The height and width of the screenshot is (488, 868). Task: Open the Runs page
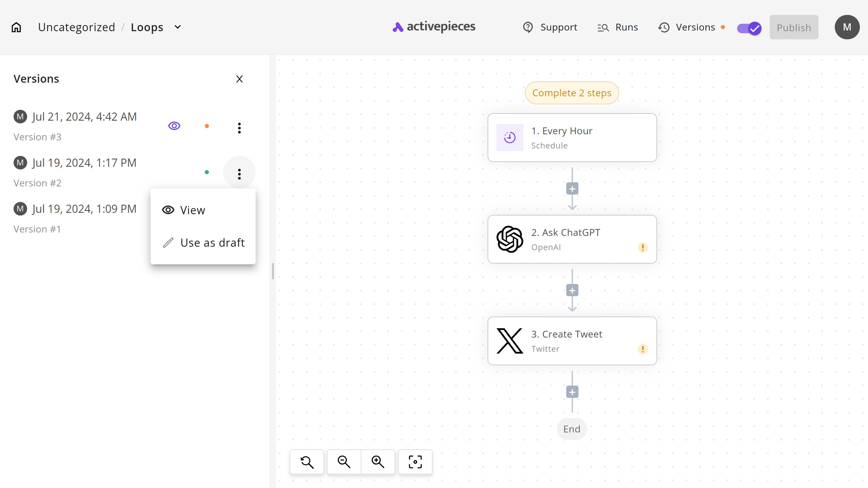tap(618, 27)
